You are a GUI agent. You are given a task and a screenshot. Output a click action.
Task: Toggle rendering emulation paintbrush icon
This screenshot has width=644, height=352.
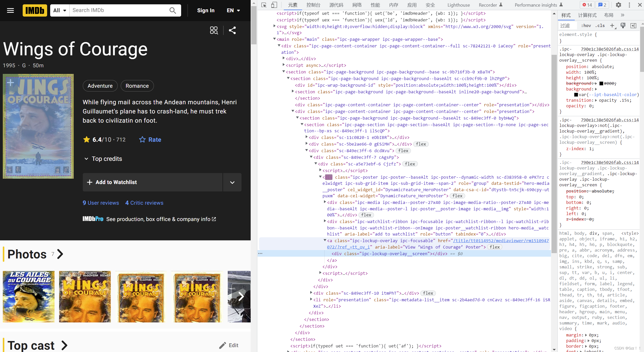[623, 25]
